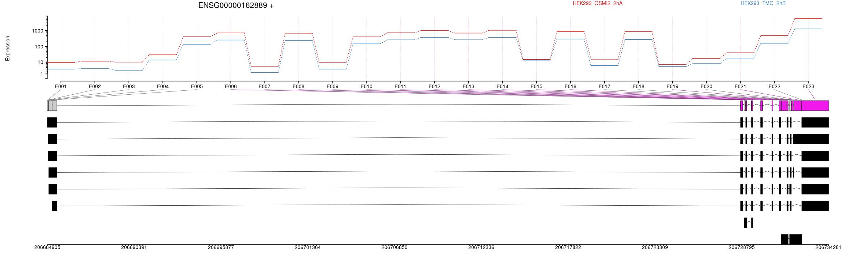Select exon label E007

click(264, 87)
